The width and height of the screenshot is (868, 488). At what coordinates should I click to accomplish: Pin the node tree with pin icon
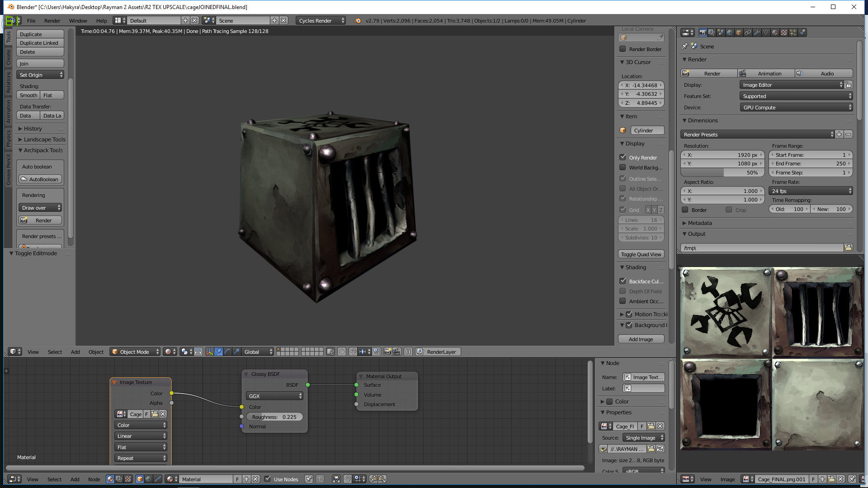pyautogui.click(x=309, y=479)
